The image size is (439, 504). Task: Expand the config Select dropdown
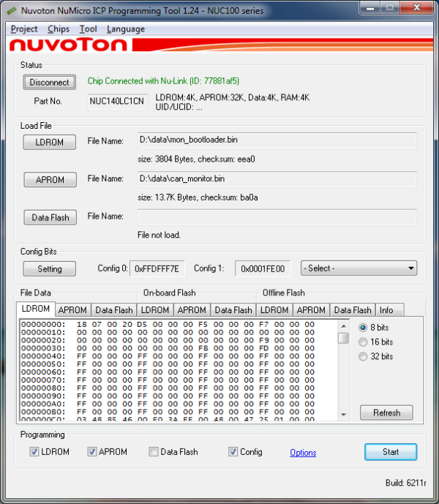[x=359, y=268]
